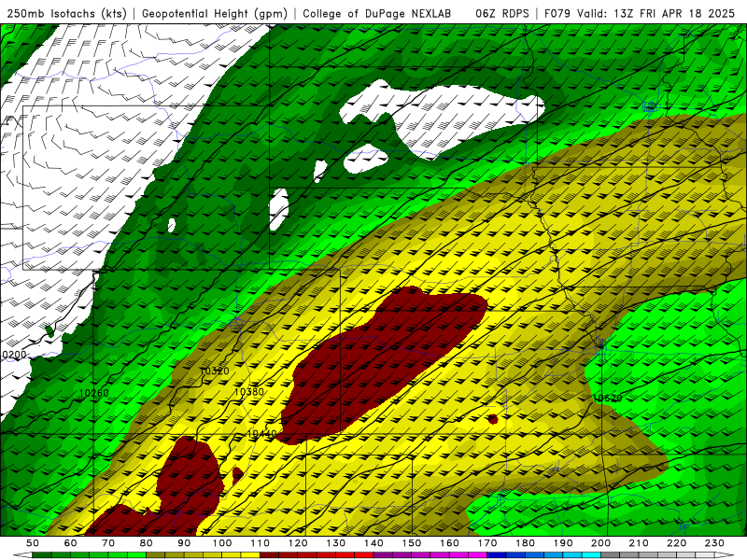Click the '06Z RDPS' model run text
The height and width of the screenshot is (560, 747).
click(502, 14)
